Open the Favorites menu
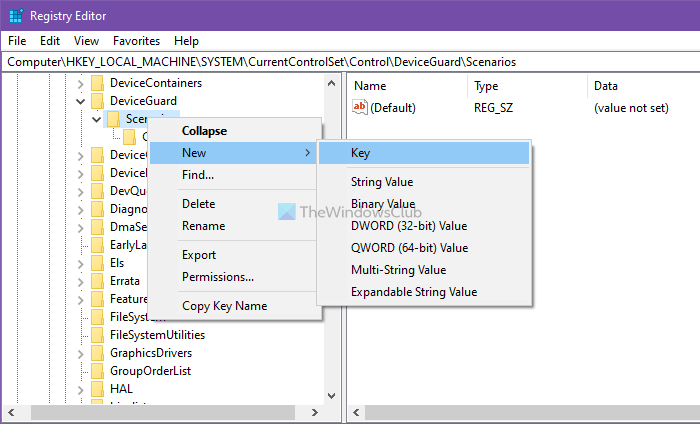700x424 pixels. pyautogui.click(x=136, y=41)
